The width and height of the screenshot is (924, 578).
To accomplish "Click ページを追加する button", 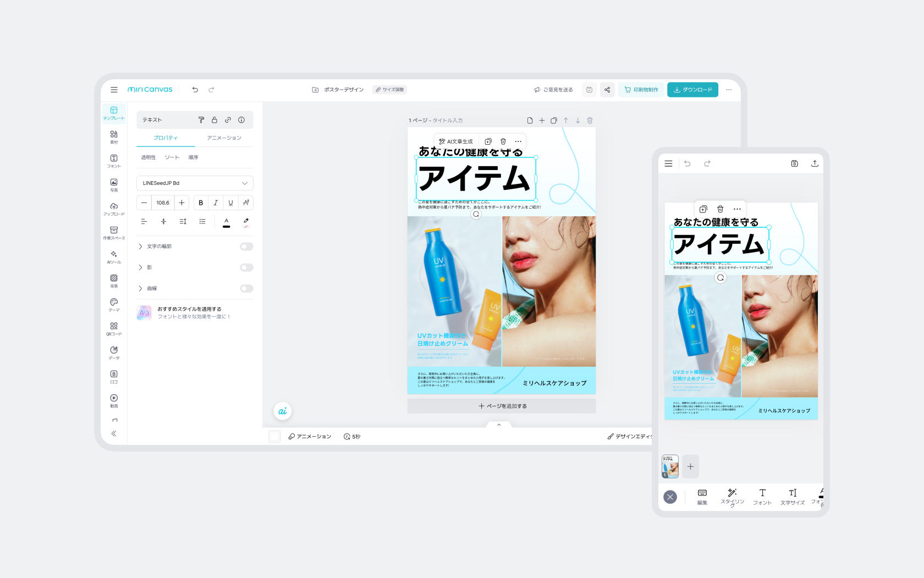I will click(502, 406).
